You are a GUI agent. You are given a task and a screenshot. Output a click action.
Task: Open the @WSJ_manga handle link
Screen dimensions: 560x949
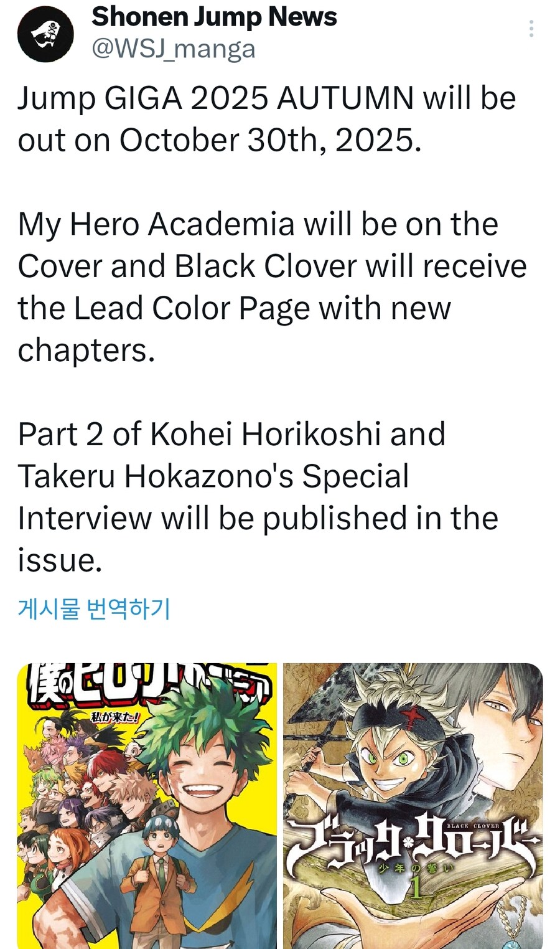coord(174,49)
